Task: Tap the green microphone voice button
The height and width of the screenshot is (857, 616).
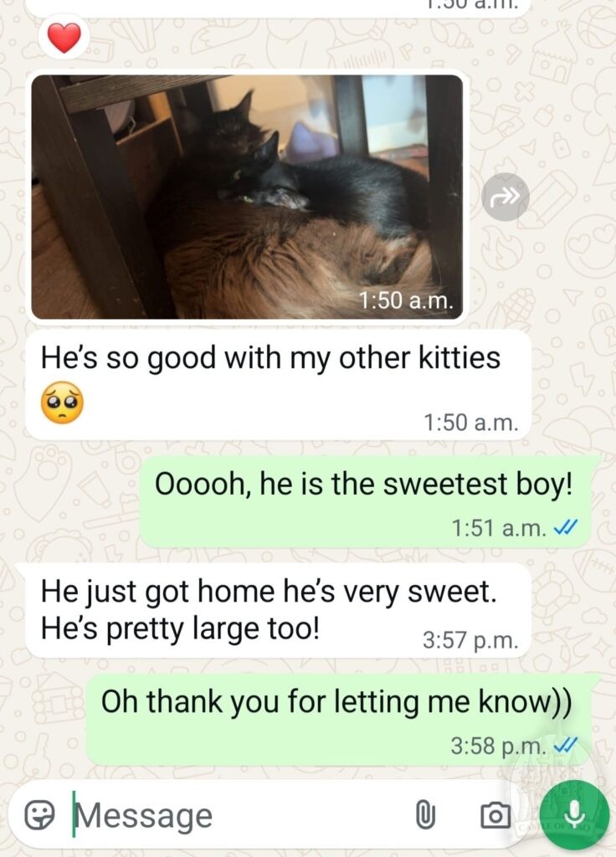Action: coord(574,815)
